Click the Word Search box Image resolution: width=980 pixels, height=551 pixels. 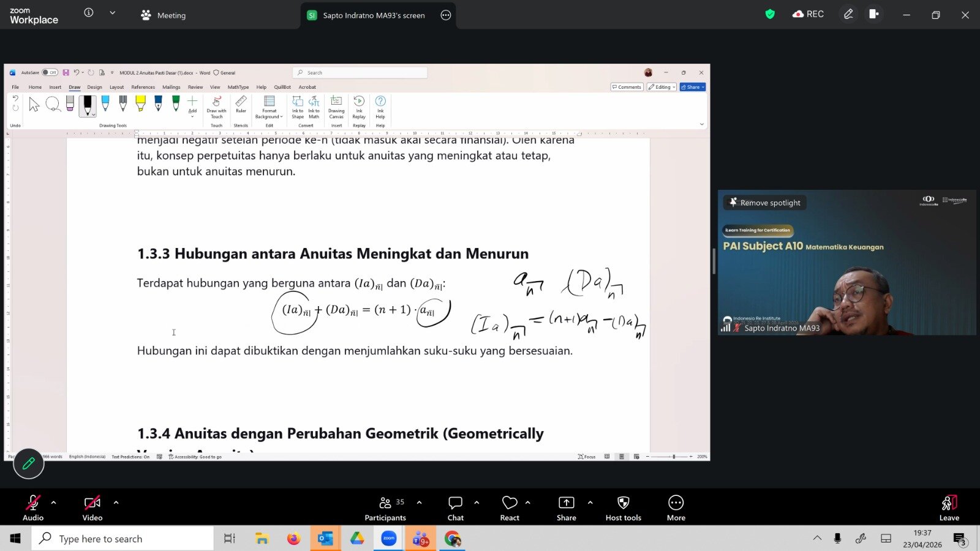360,73
